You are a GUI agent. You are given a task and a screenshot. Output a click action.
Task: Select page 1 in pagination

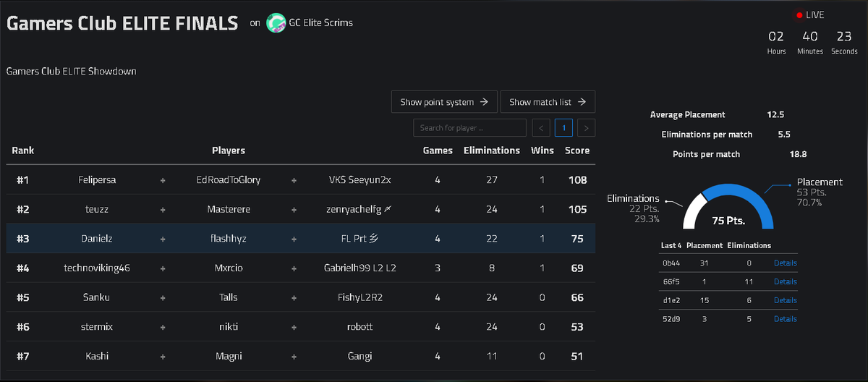click(564, 128)
